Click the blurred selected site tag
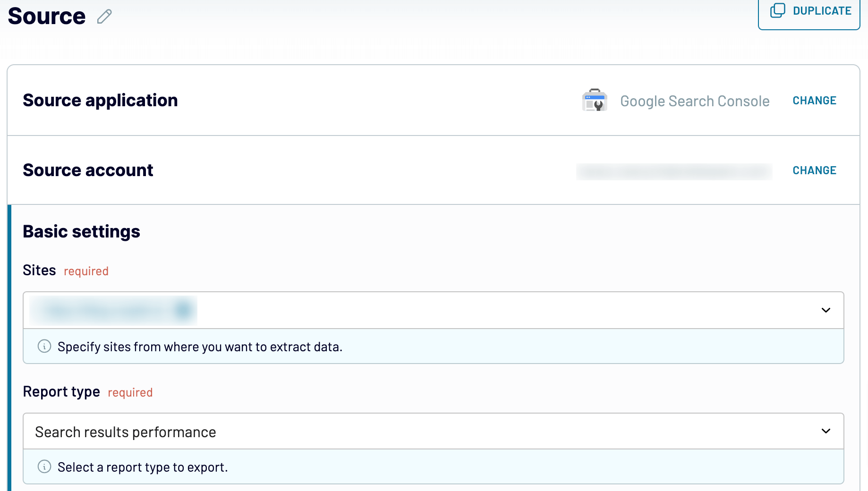Image resolution: width=868 pixels, height=491 pixels. pyautogui.click(x=113, y=310)
